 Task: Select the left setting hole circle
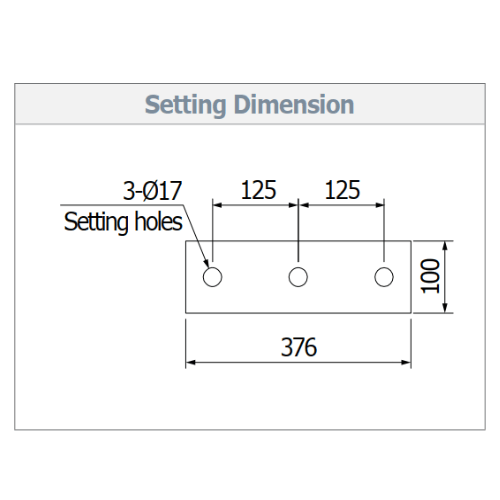pos(212,277)
